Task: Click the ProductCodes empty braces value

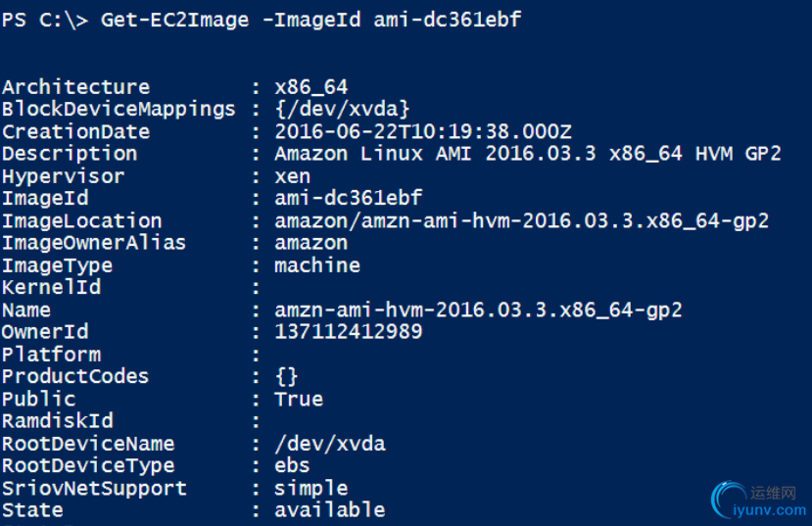Action: [287, 376]
